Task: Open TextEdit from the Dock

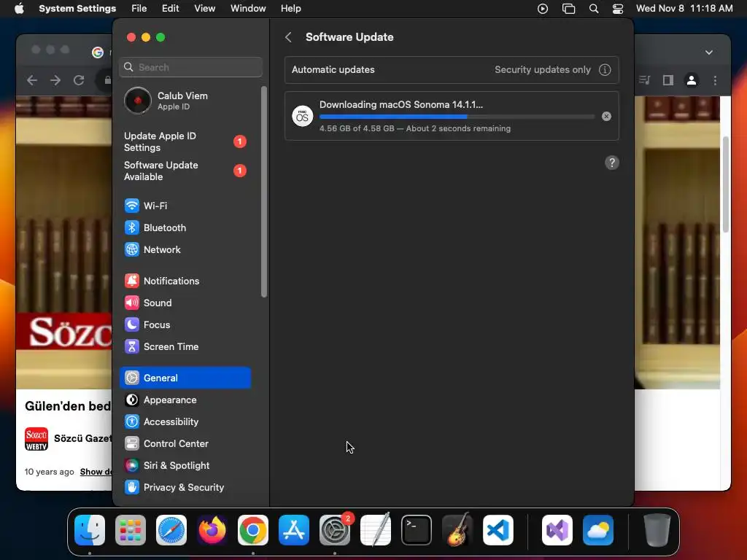Action: 376,530
